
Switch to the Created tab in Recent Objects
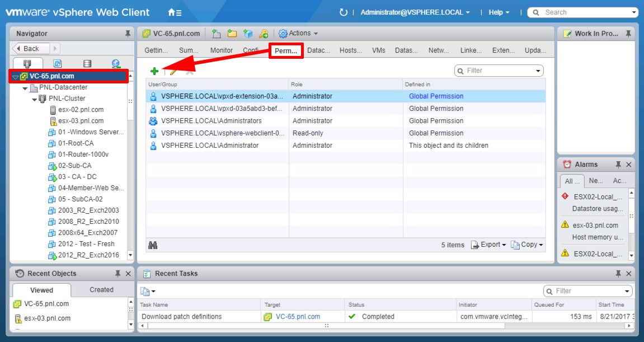101,290
